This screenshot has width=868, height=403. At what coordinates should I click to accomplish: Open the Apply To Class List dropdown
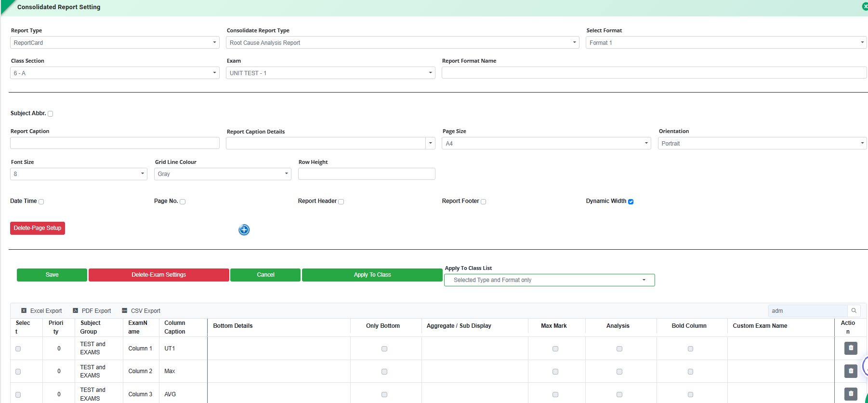(x=550, y=280)
